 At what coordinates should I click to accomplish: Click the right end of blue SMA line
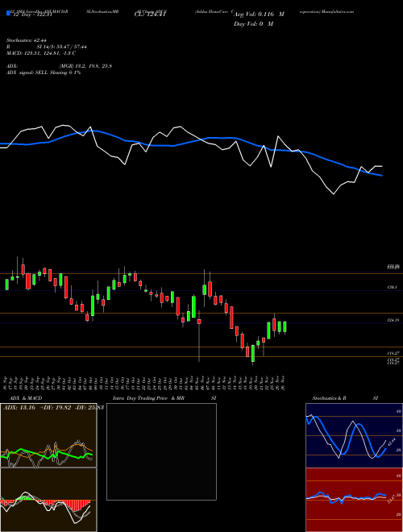382,176
